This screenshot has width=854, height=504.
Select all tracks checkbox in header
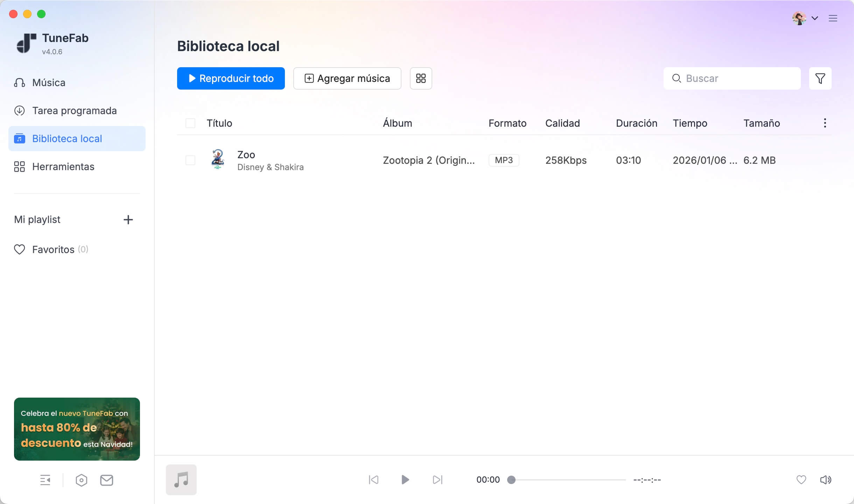(x=190, y=123)
